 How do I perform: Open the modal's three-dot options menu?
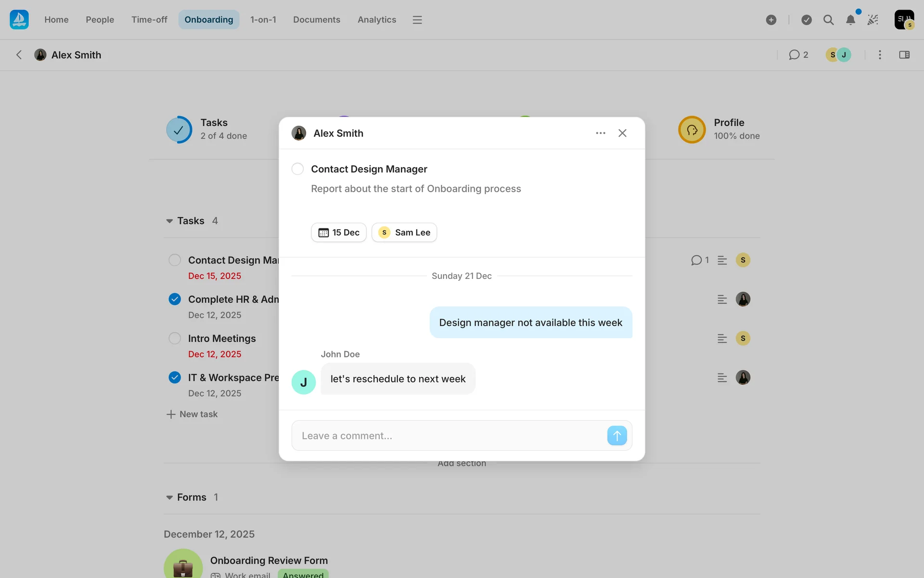600,133
